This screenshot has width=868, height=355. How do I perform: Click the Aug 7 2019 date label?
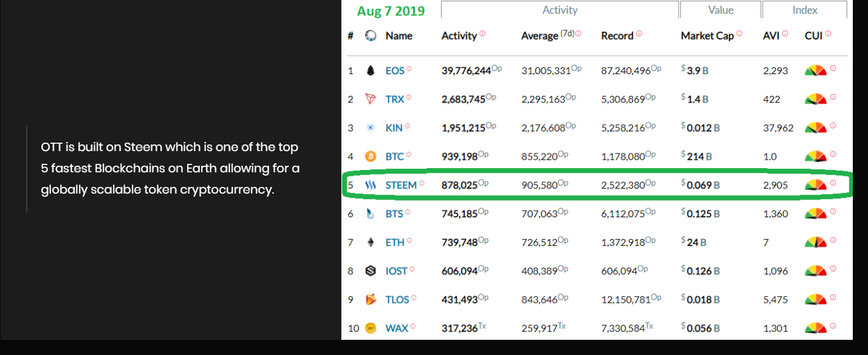click(x=391, y=11)
